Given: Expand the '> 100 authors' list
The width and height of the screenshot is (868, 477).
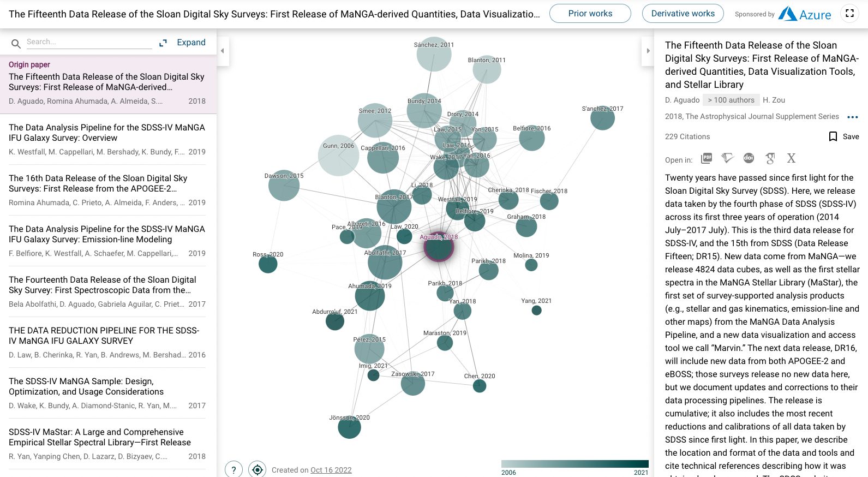Looking at the screenshot, I should point(731,100).
